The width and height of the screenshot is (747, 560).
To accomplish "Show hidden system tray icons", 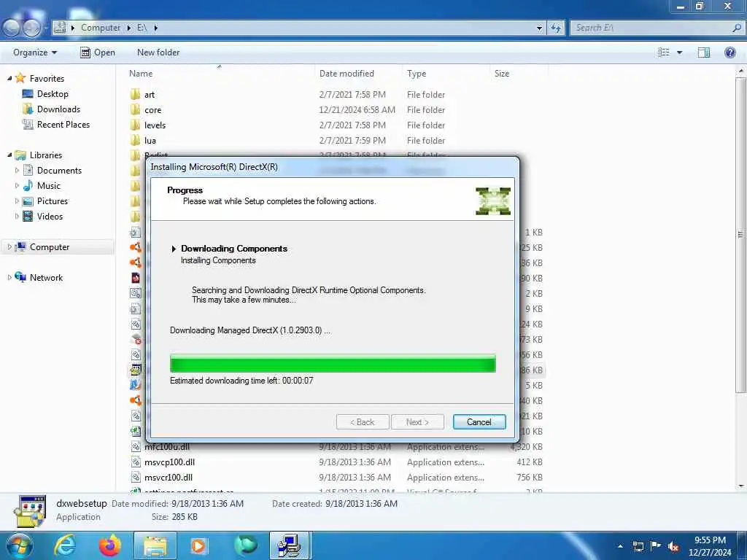I will [620, 546].
